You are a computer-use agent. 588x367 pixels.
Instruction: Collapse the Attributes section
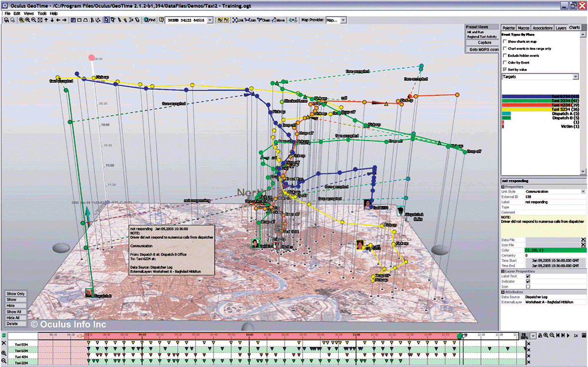click(x=503, y=292)
